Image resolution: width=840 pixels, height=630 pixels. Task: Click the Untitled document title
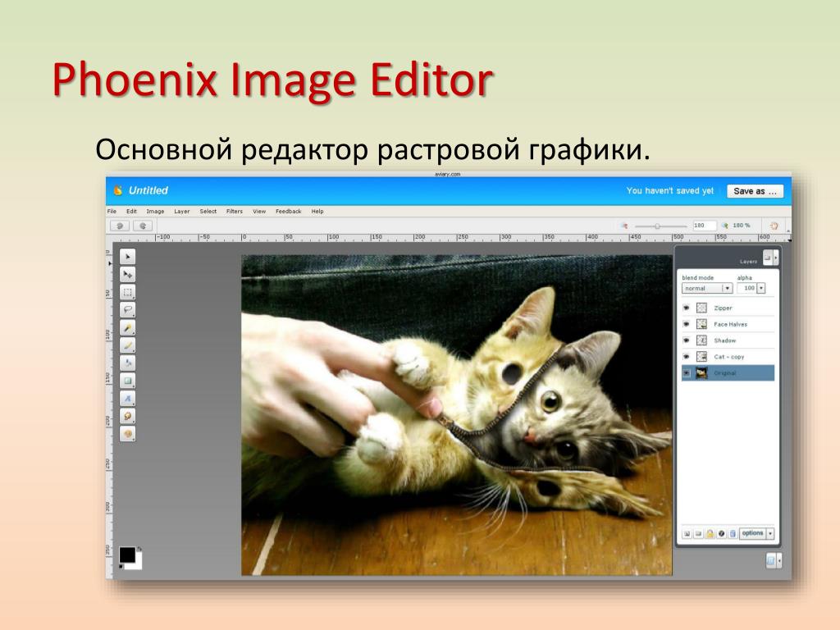click(x=148, y=190)
